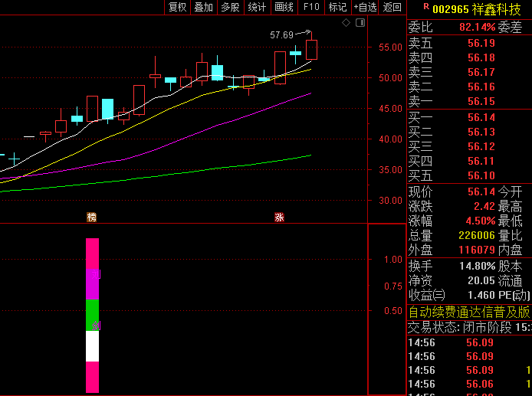Click 卖四 price 56.18

point(481,57)
